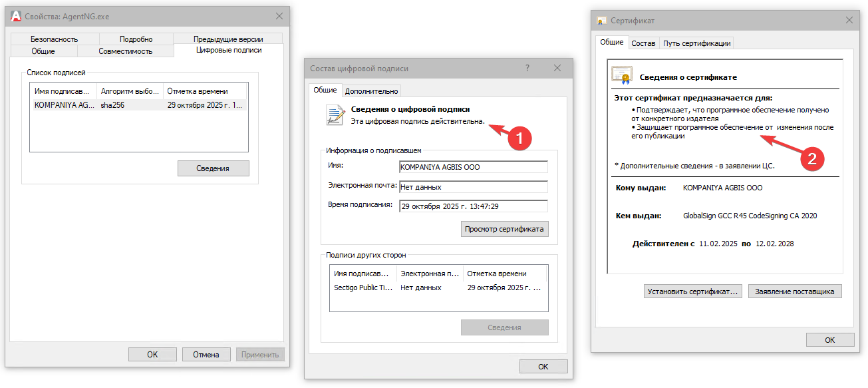
Task: Click the Установить сертификат button
Action: [692, 291]
